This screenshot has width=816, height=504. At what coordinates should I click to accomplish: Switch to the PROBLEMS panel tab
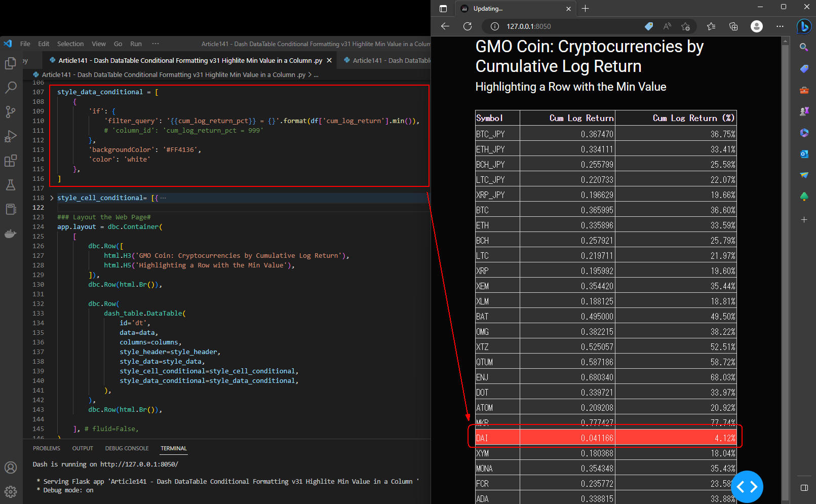pyautogui.click(x=47, y=448)
